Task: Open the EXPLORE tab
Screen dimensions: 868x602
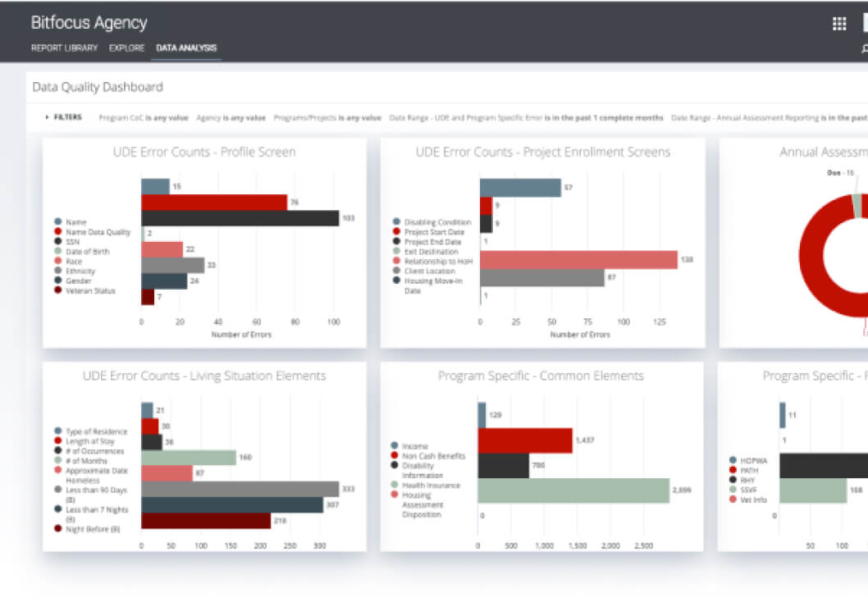Action: [126, 48]
